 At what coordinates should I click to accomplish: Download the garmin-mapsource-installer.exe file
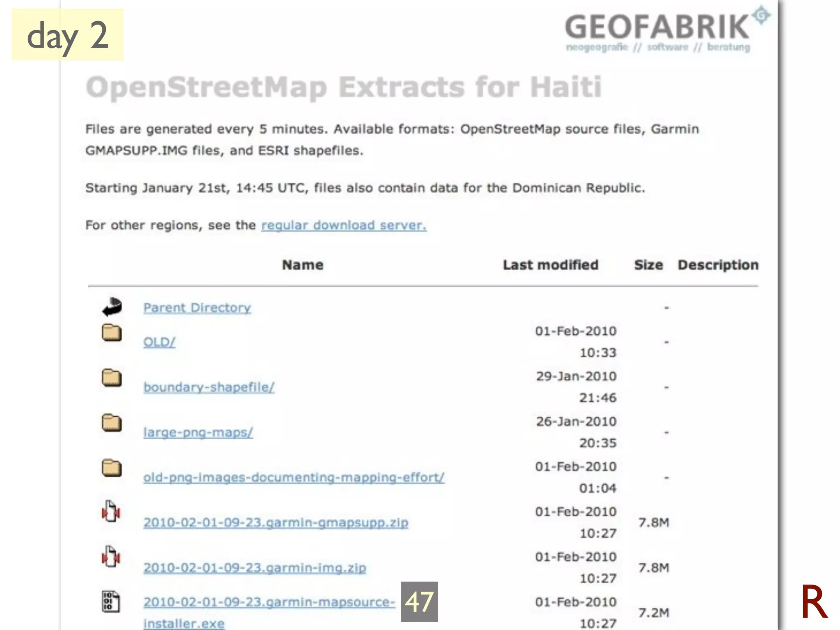coord(269,602)
